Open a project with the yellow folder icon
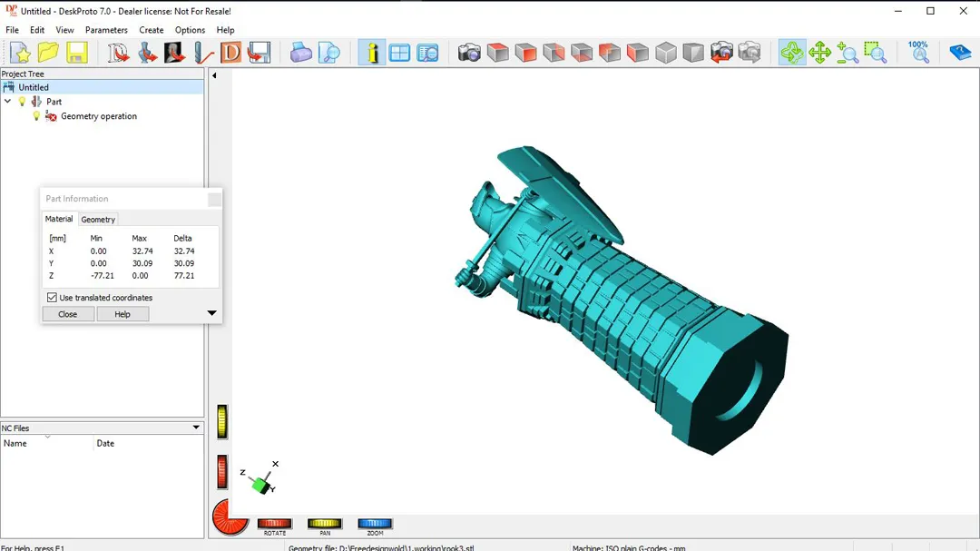This screenshot has width=980, height=551. point(48,53)
